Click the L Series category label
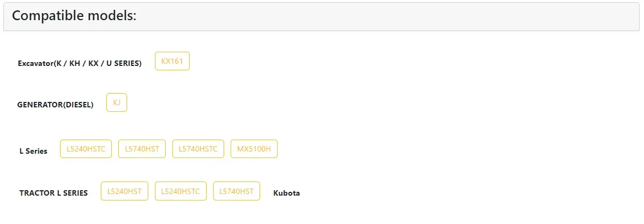 [33, 151]
